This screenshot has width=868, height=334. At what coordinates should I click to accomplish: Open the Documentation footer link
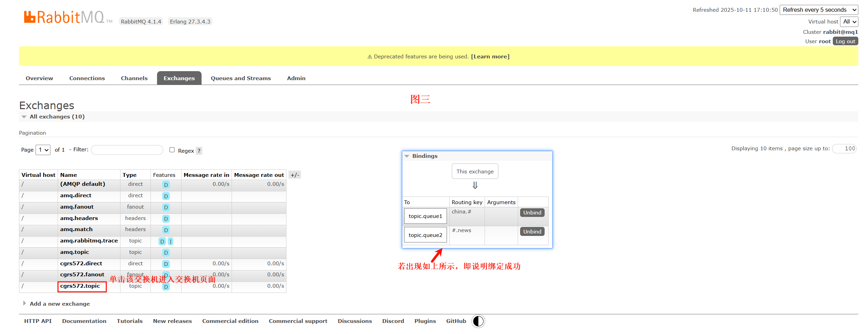coord(84,321)
